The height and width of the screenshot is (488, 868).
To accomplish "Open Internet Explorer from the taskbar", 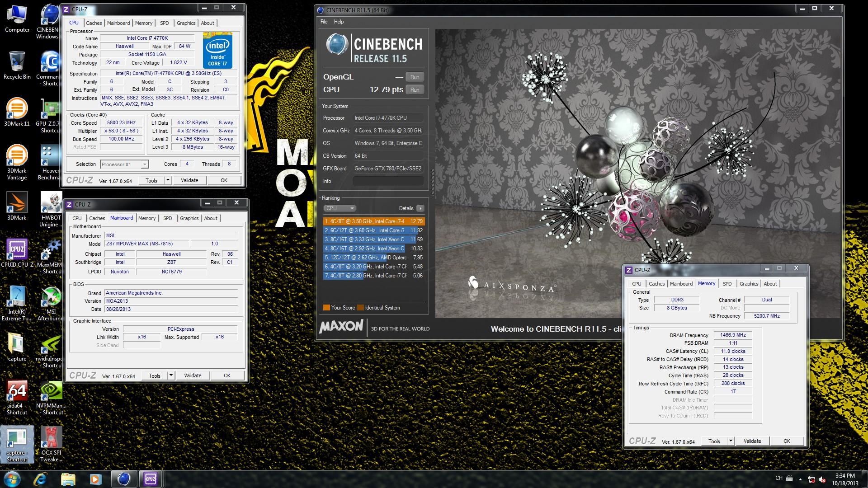I will click(41, 479).
